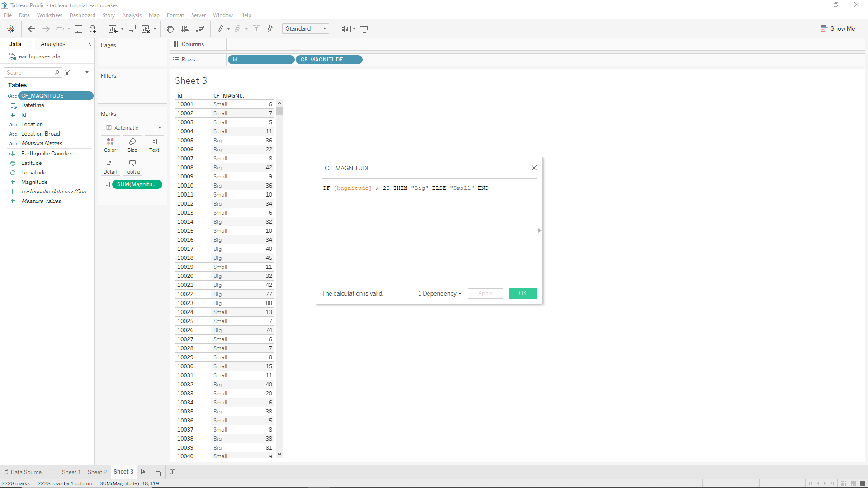This screenshot has width=868, height=488.
Task: Click the search magnifier icon
Action: (x=57, y=72)
